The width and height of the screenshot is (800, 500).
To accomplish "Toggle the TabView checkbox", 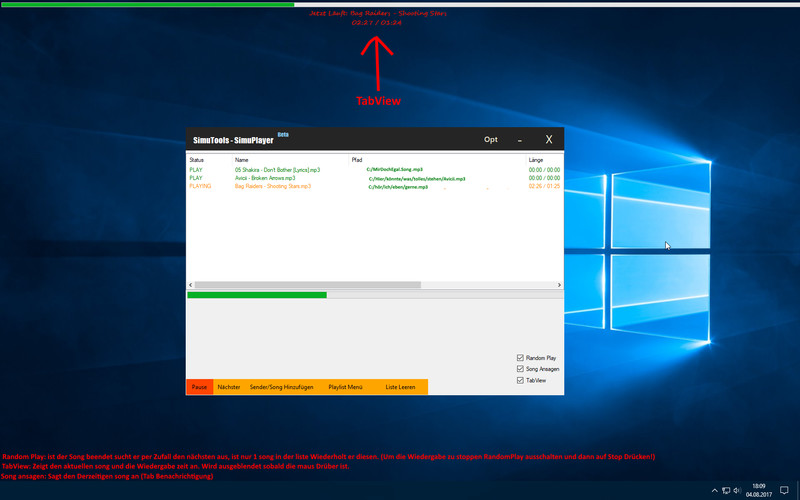I will click(x=520, y=380).
